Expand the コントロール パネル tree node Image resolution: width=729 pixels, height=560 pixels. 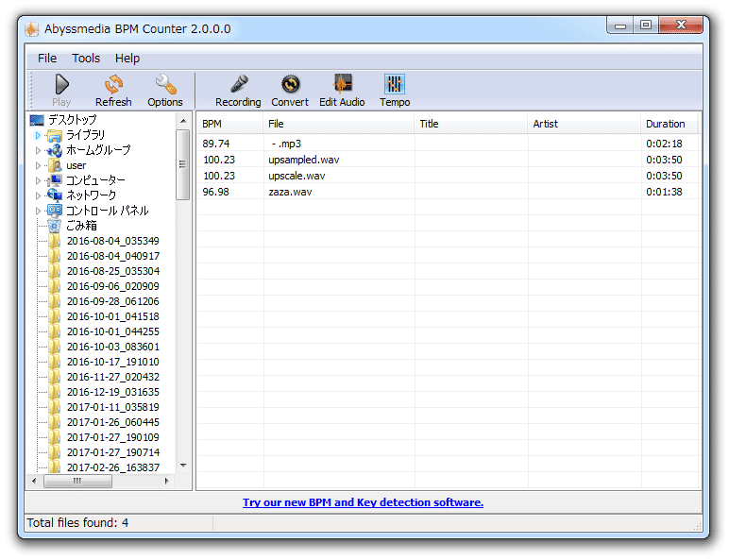click(38, 211)
